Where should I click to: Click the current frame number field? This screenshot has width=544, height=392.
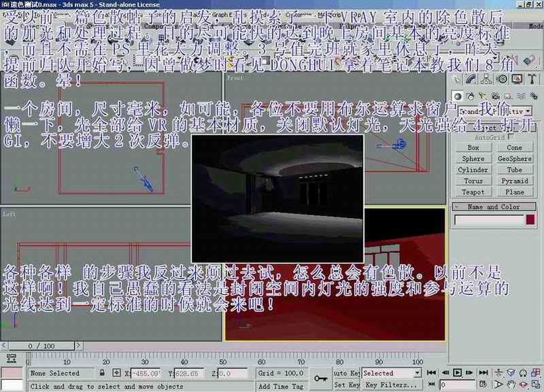click(x=457, y=385)
